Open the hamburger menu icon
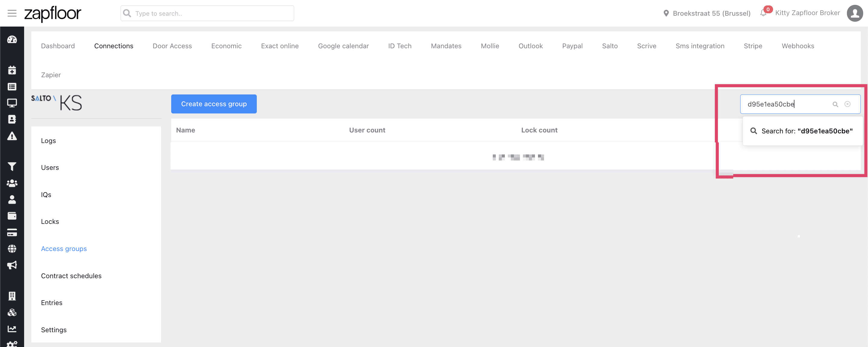Screen dimensions: 868x347 point(12,13)
